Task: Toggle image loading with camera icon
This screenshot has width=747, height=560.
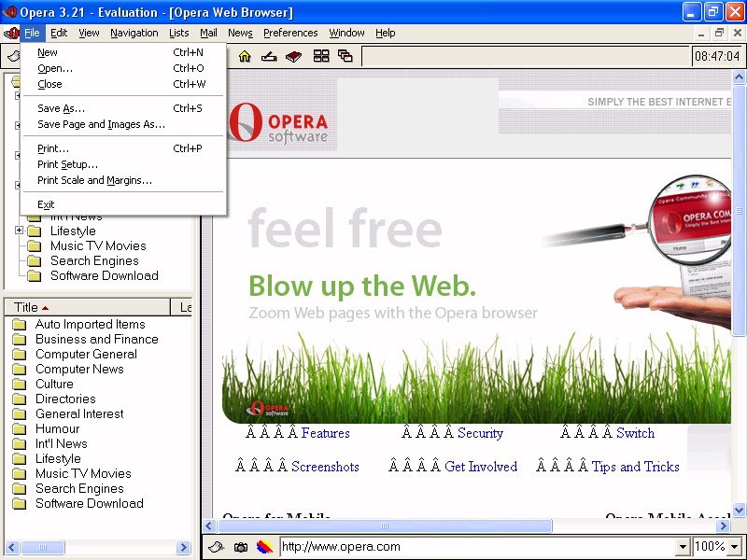Action: point(241,547)
